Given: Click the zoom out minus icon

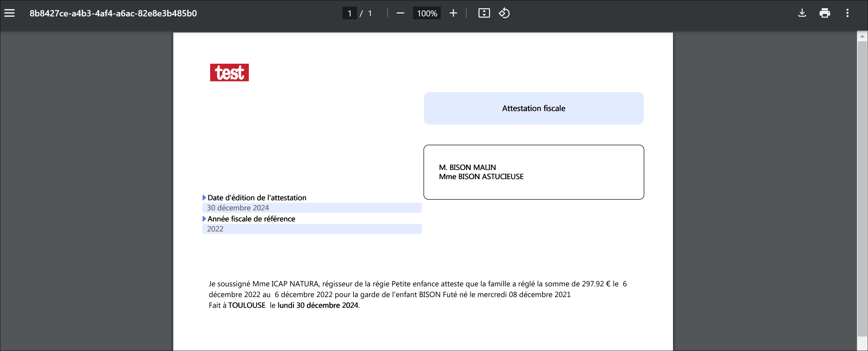Looking at the screenshot, I should (x=400, y=13).
